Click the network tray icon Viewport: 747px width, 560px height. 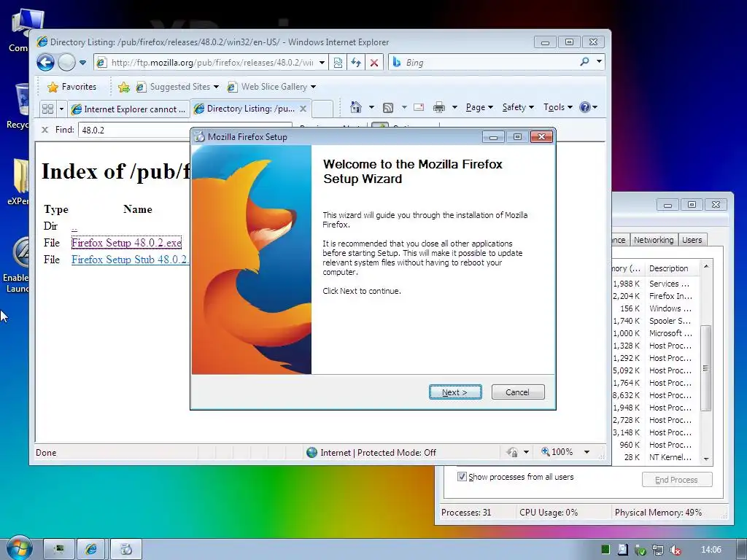[x=658, y=550]
